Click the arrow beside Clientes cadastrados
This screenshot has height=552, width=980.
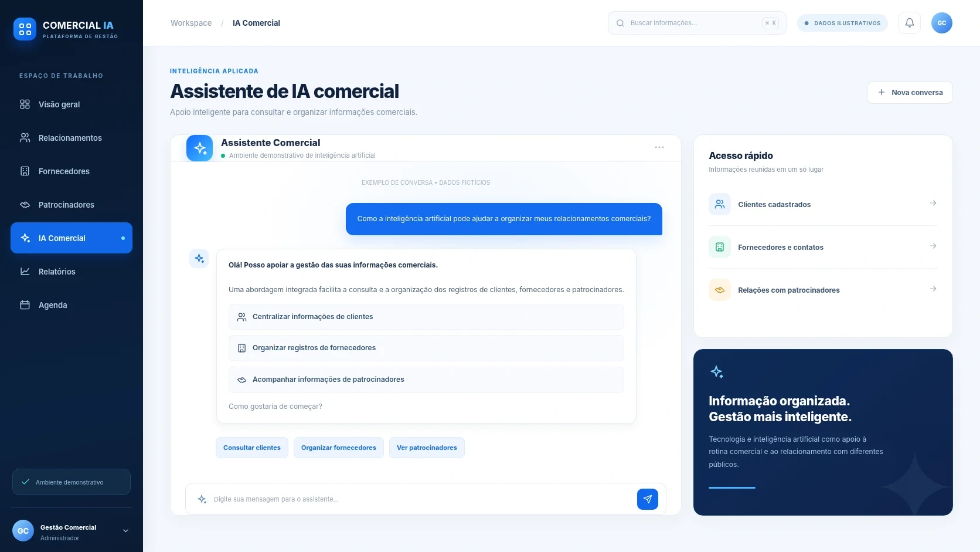pyautogui.click(x=933, y=203)
